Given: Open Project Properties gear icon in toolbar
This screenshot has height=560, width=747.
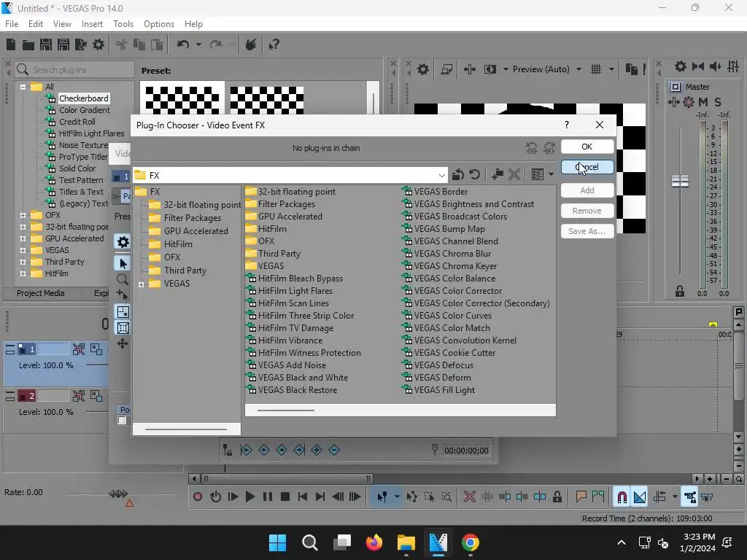Looking at the screenshot, I should click(98, 44).
